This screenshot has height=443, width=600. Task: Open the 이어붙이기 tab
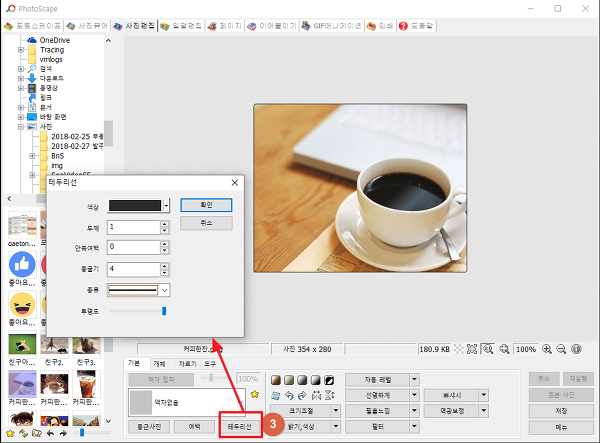(272, 26)
